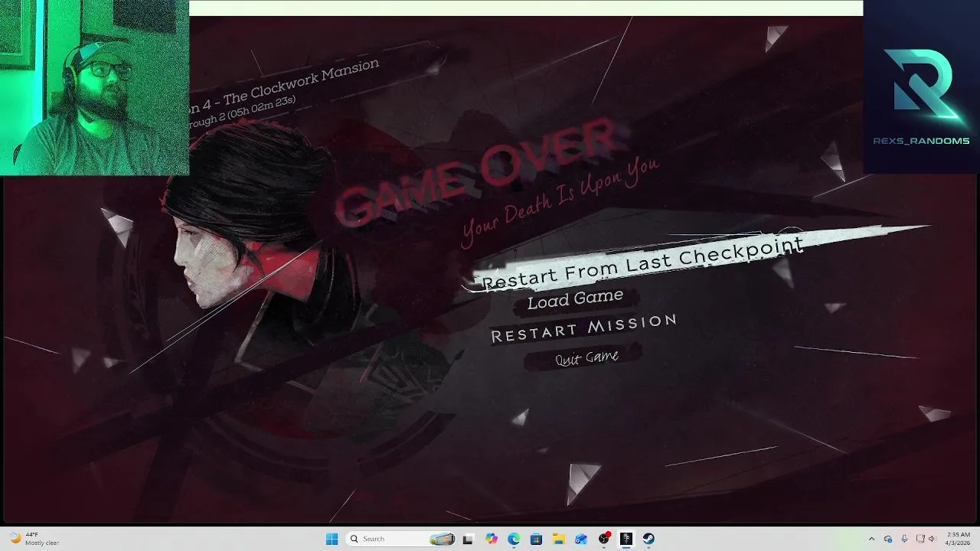980x551 pixels.
Task: Open Microsoft Edge from the taskbar
Action: click(x=514, y=539)
